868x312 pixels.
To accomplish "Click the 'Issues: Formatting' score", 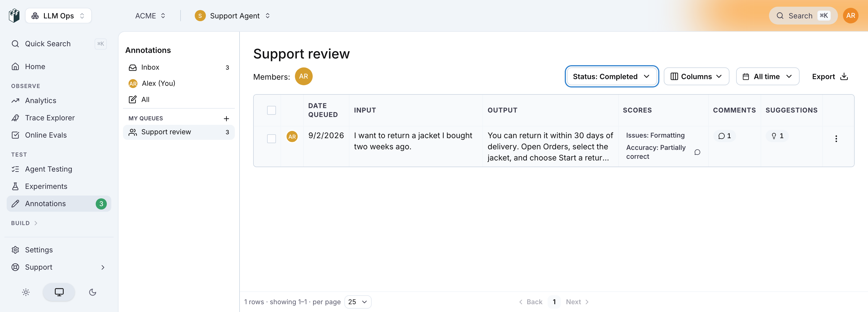I will 655,135.
